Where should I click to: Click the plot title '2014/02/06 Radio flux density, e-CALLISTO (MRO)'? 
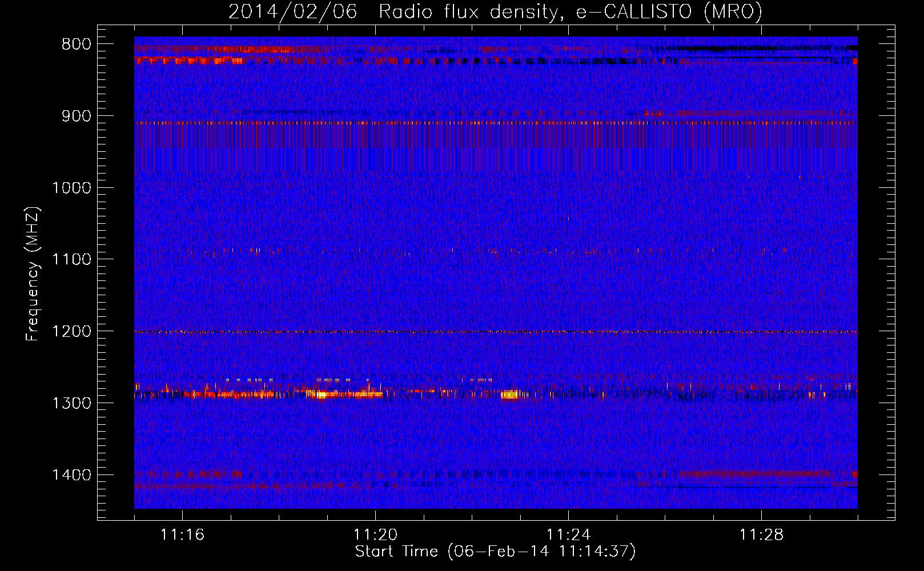tap(495, 11)
